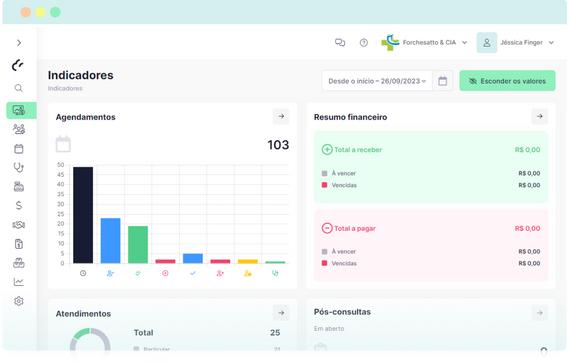
Task: Open the stethoscope sidebar icon
Action: (19, 168)
